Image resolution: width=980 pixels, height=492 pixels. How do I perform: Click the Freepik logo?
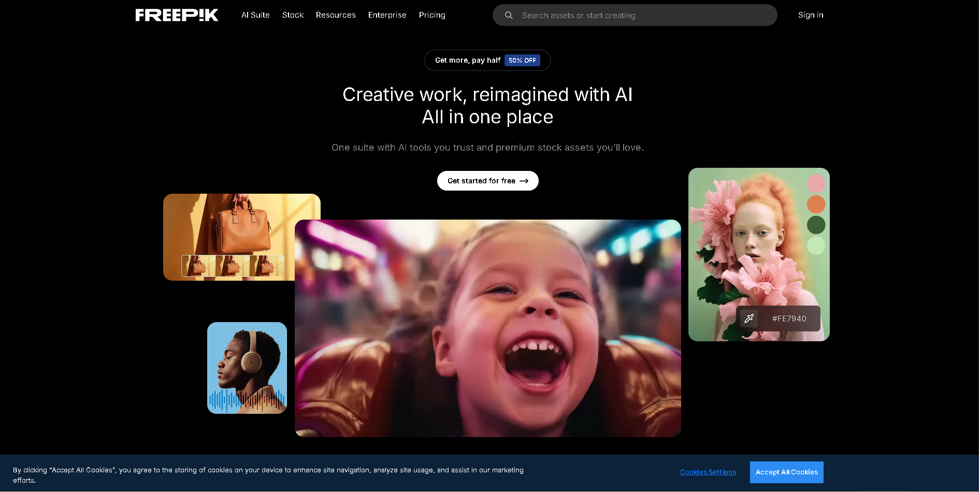point(177,15)
